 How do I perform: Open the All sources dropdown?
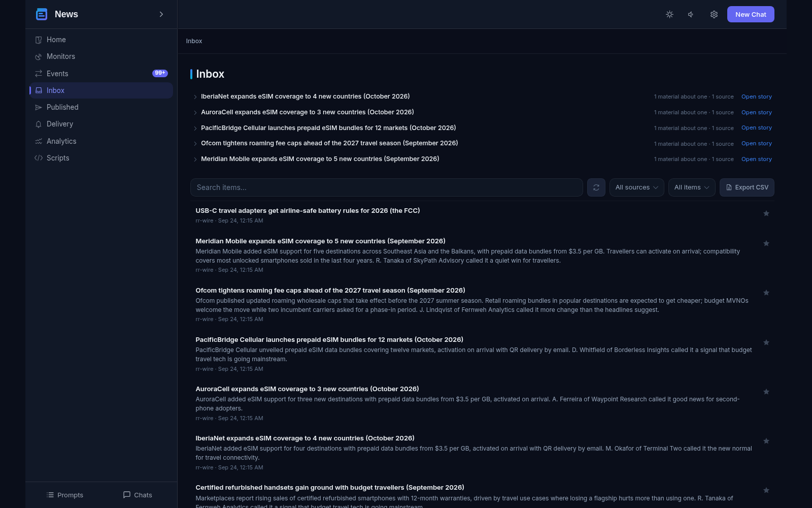coord(636,187)
